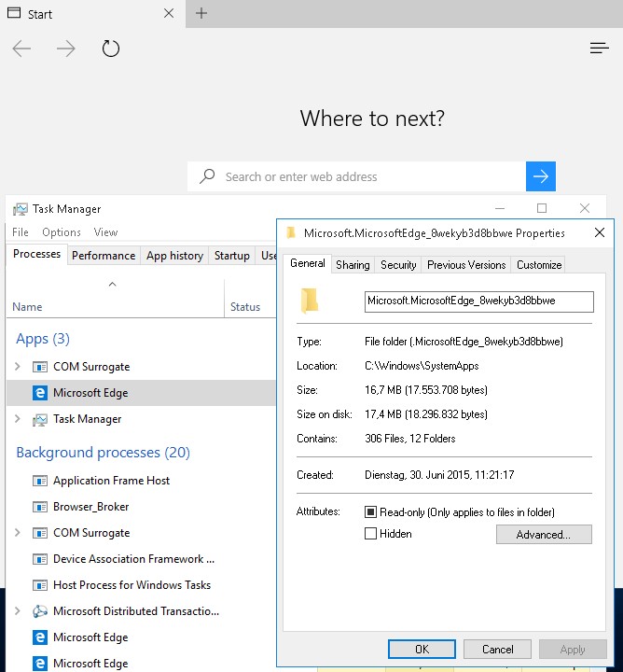Click the C:\Windows\SystemApps location text
Screen dimensions: 623x672
coord(422,366)
